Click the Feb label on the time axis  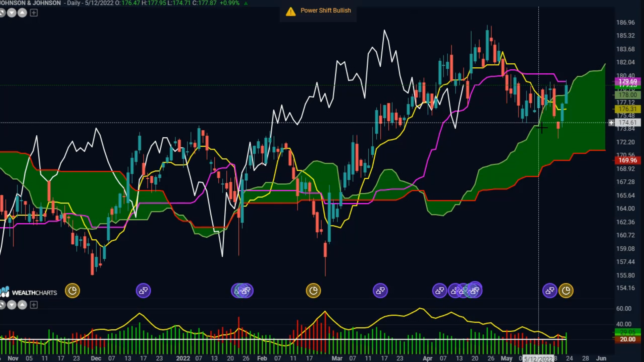[x=262, y=358]
